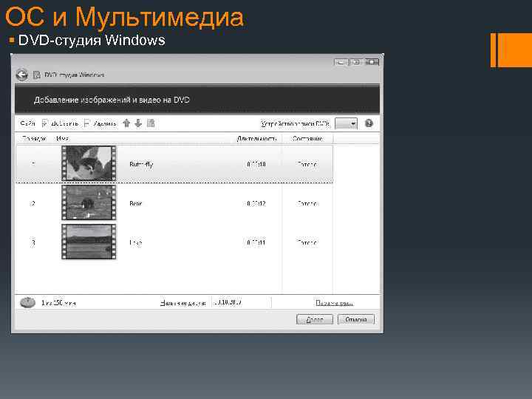Move selected item down with the down arrow

[138, 123]
